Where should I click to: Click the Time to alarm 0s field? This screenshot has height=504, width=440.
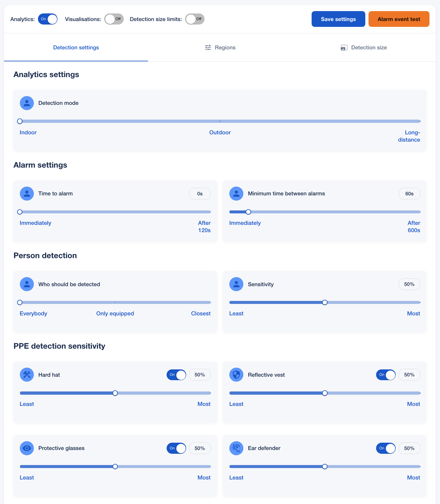tap(200, 194)
